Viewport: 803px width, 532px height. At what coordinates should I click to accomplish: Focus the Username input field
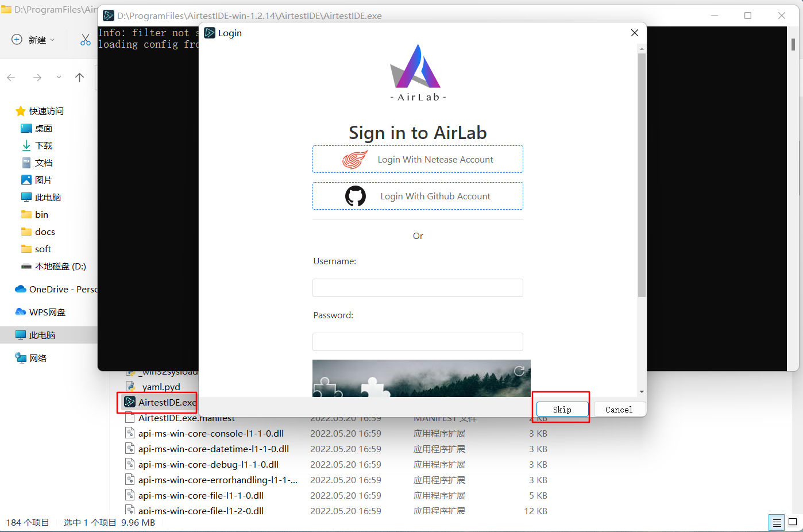point(418,288)
